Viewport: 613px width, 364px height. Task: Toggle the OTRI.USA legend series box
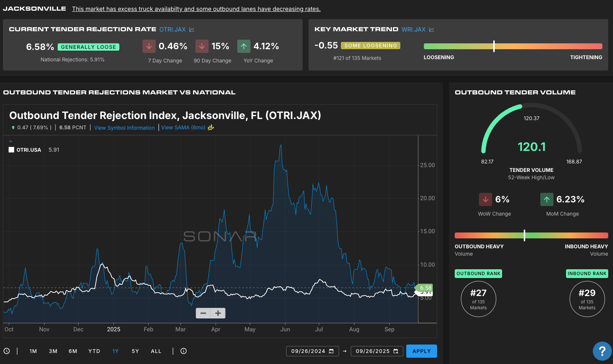point(11,150)
